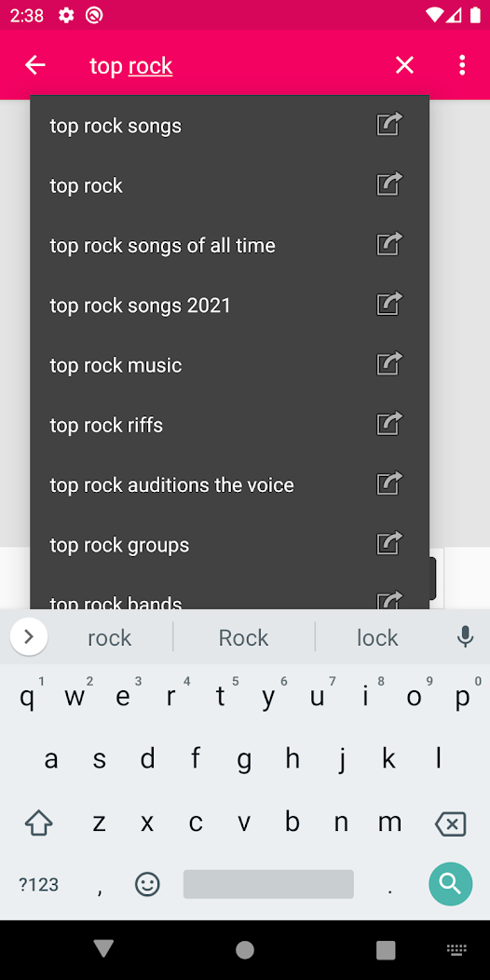
Task: Toggle the shift key on keyboard
Action: coord(39,823)
